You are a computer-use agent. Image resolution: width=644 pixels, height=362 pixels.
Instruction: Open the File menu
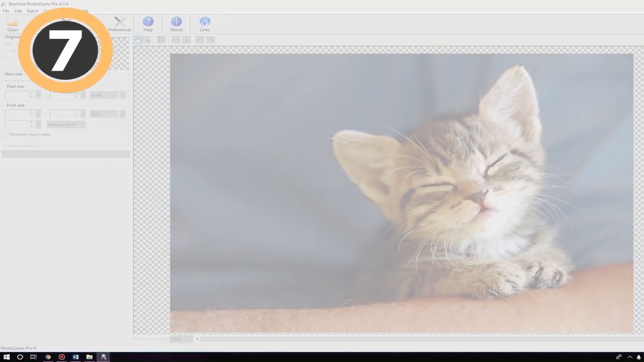point(6,11)
